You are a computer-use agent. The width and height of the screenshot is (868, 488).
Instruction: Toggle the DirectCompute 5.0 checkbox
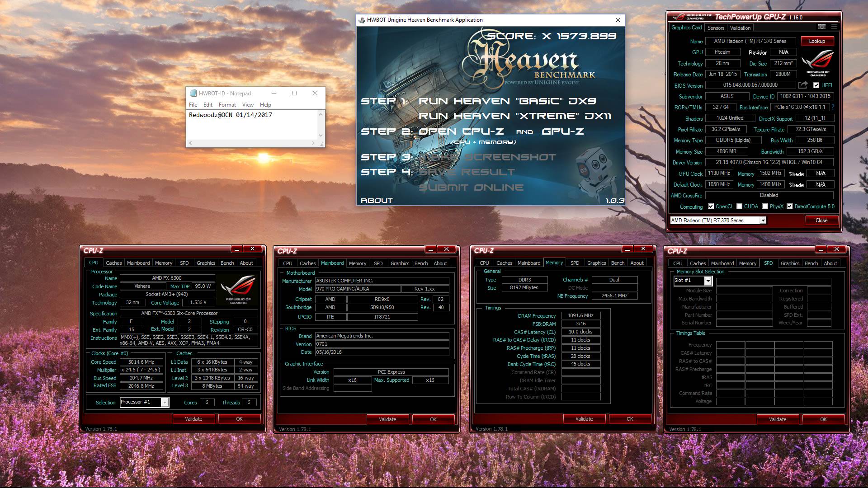[x=790, y=206]
